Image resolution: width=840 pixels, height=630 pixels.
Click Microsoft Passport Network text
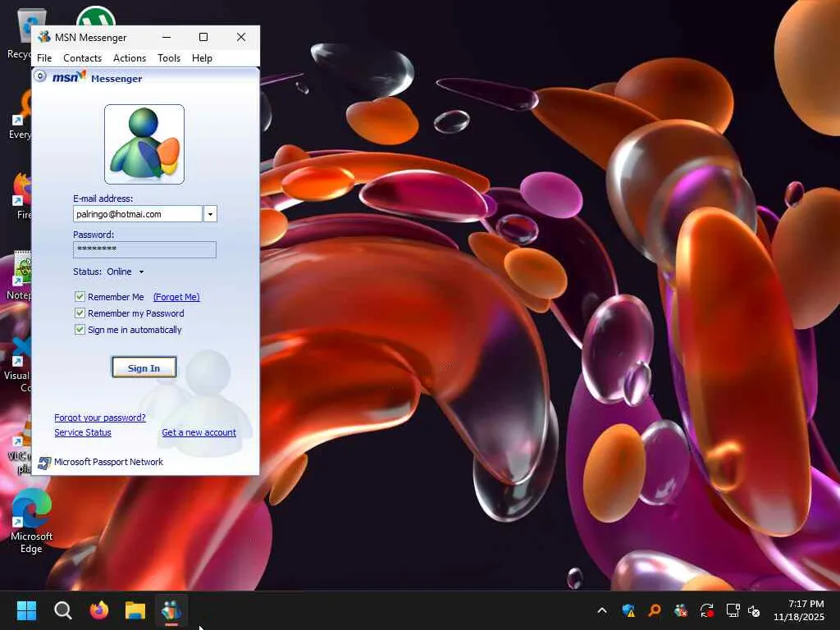pyautogui.click(x=109, y=462)
